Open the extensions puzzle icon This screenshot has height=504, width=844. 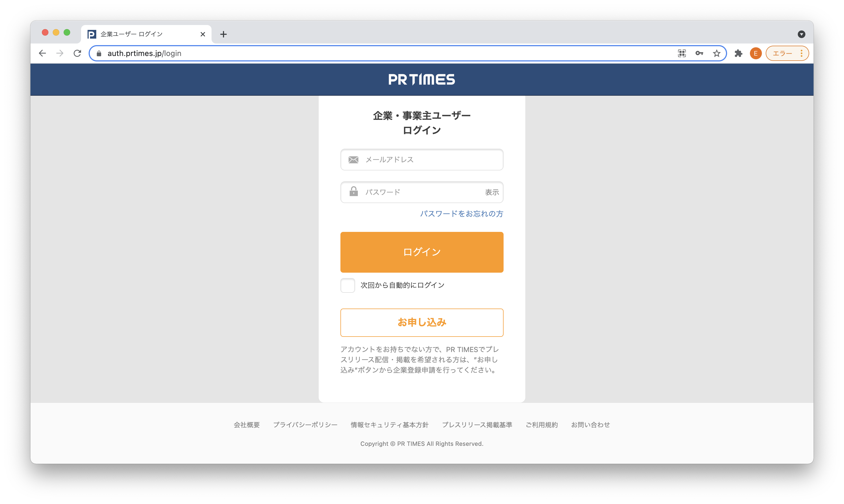point(738,53)
